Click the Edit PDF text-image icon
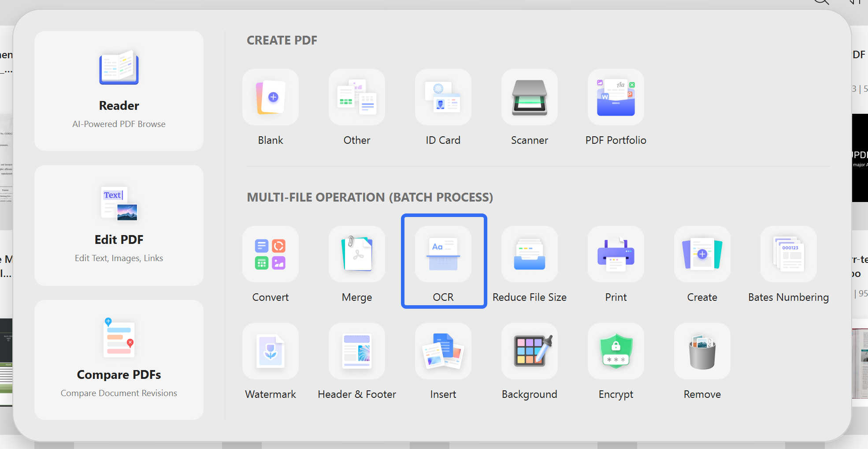 119,203
